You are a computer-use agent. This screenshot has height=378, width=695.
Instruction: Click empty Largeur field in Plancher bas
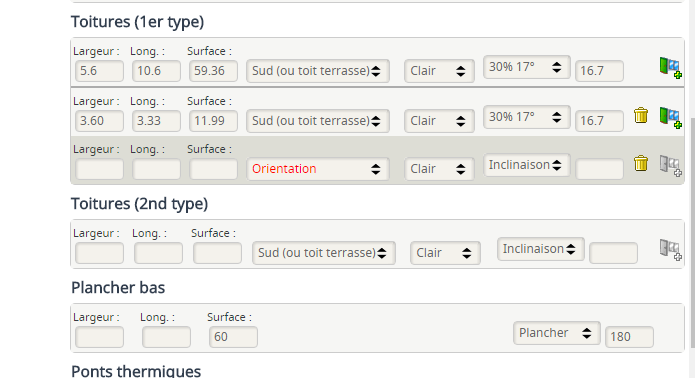tap(99, 337)
